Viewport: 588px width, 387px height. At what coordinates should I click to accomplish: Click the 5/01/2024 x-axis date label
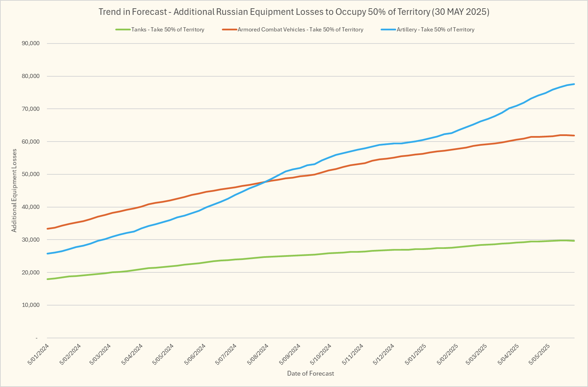click(x=38, y=355)
